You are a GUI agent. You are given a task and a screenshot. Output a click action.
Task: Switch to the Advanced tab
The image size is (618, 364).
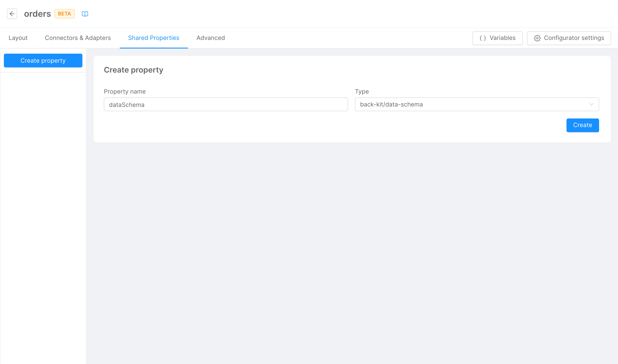[x=211, y=38]
